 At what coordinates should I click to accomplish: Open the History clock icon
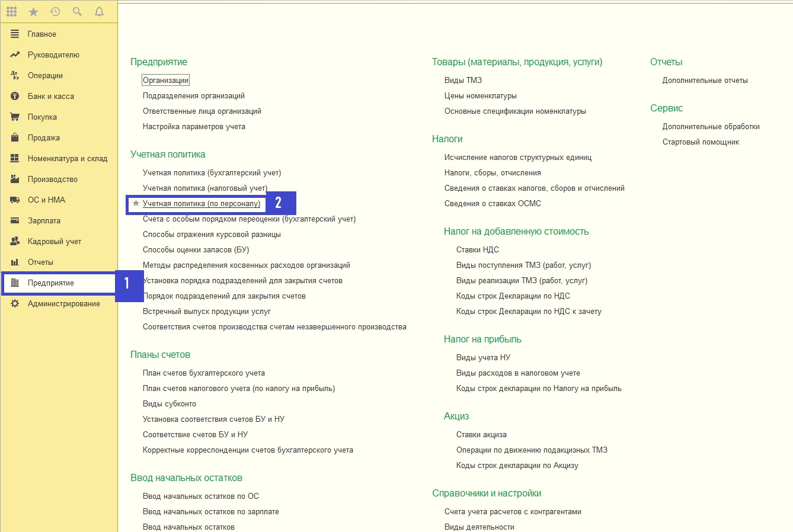click(x=55, y=12)
